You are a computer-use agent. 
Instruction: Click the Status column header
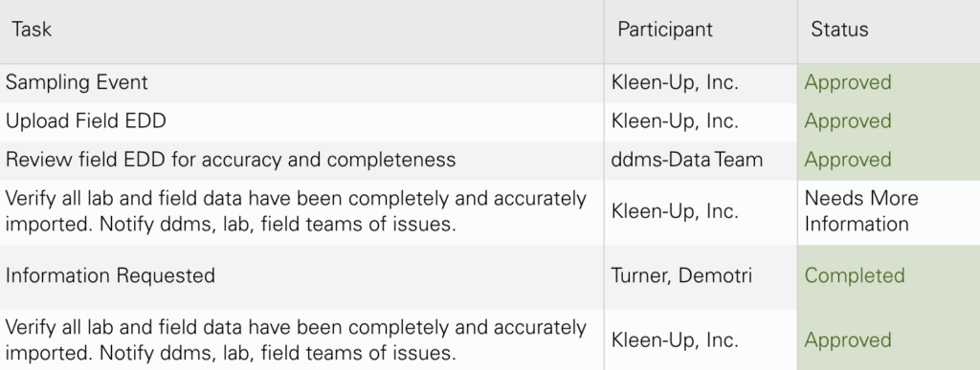click(x=839, y=30)
